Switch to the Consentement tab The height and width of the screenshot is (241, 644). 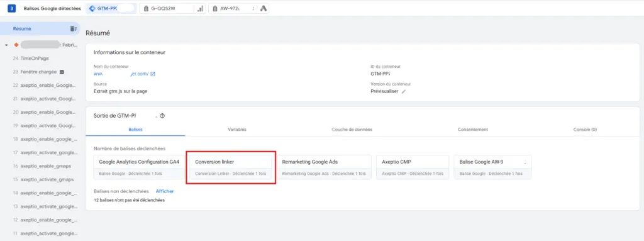pos(473,130)
